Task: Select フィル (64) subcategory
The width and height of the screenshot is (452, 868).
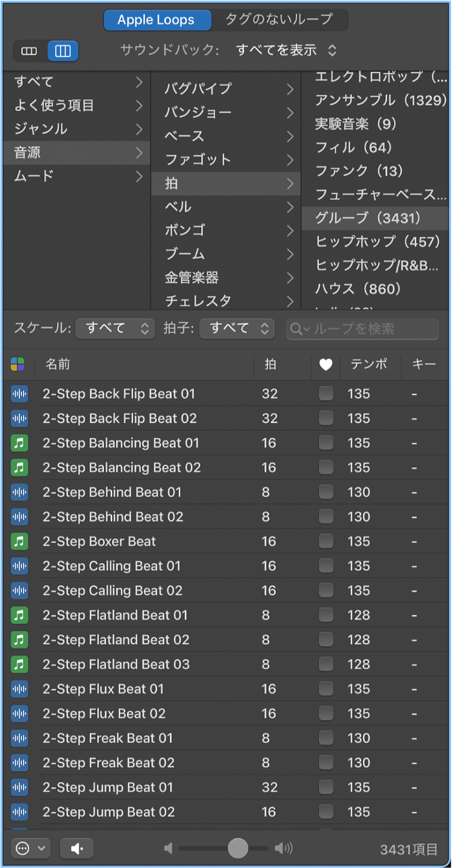Action: coord(375,148)
